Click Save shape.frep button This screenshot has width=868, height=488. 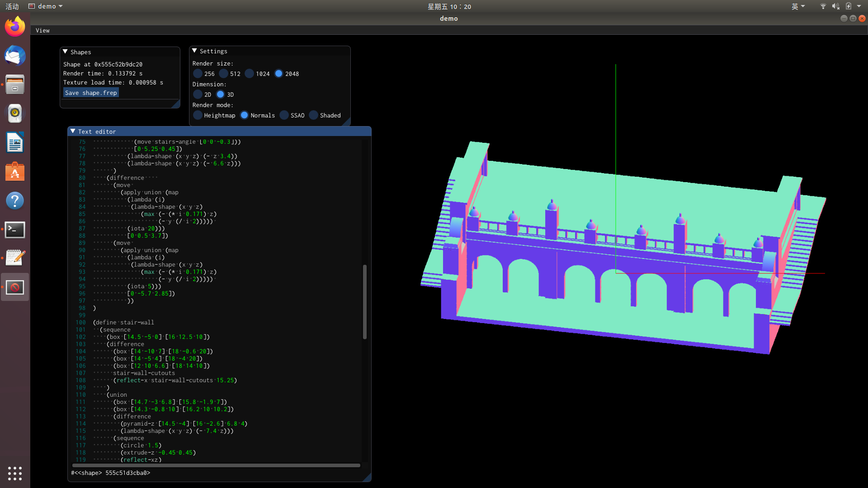tap(91, 93)
